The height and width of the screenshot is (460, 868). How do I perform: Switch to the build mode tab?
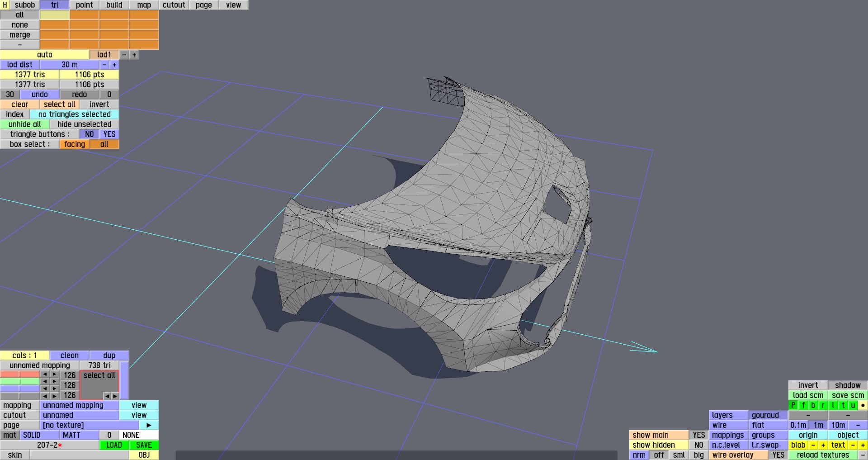tap(114, 5)
